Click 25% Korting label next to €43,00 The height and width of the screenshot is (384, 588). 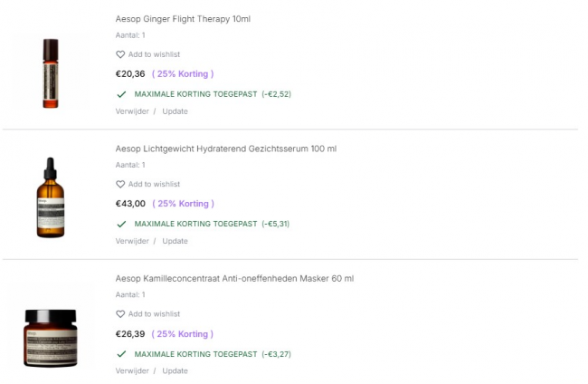tap(184, 204)
